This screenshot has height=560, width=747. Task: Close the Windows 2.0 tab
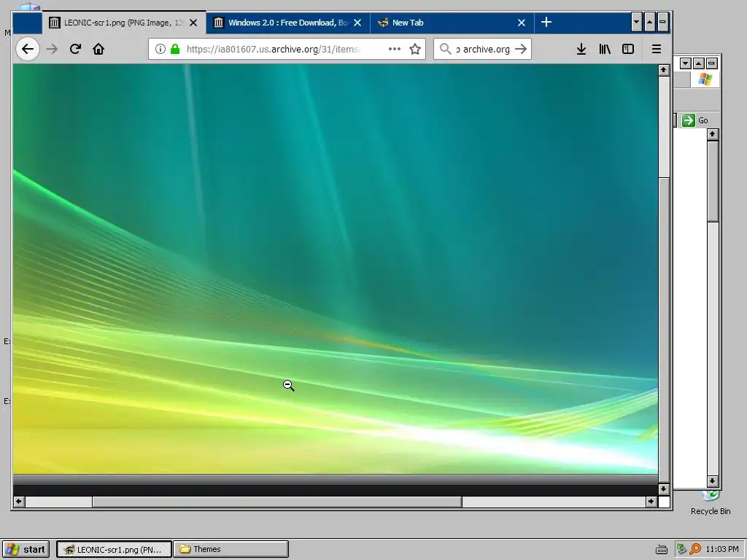tap(357, 23)
